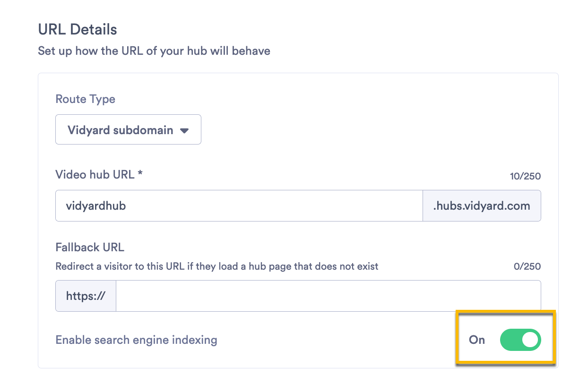Click the 10/250 character counter
The height and width of the screenshot is (392, 588).
(525, 176)
